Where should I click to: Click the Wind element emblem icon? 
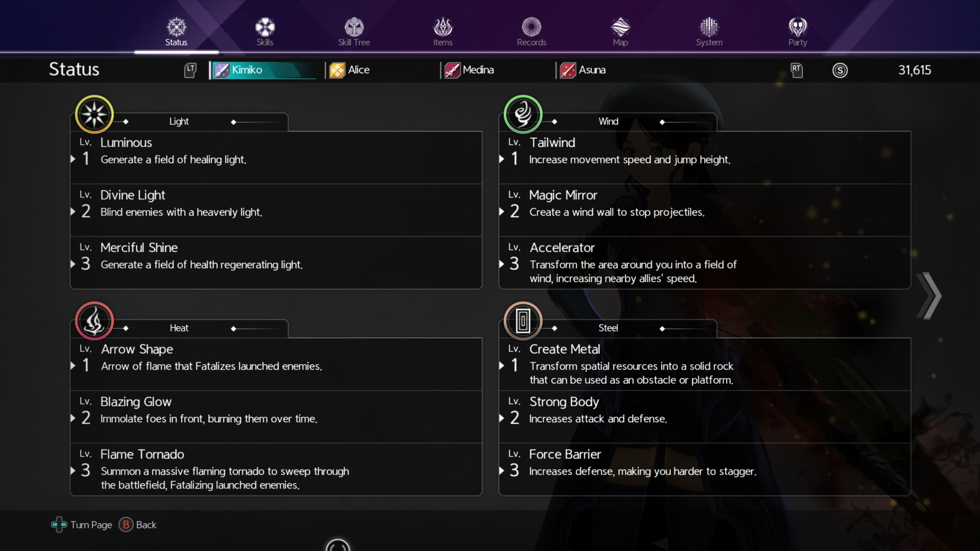[x=523, y=114]
